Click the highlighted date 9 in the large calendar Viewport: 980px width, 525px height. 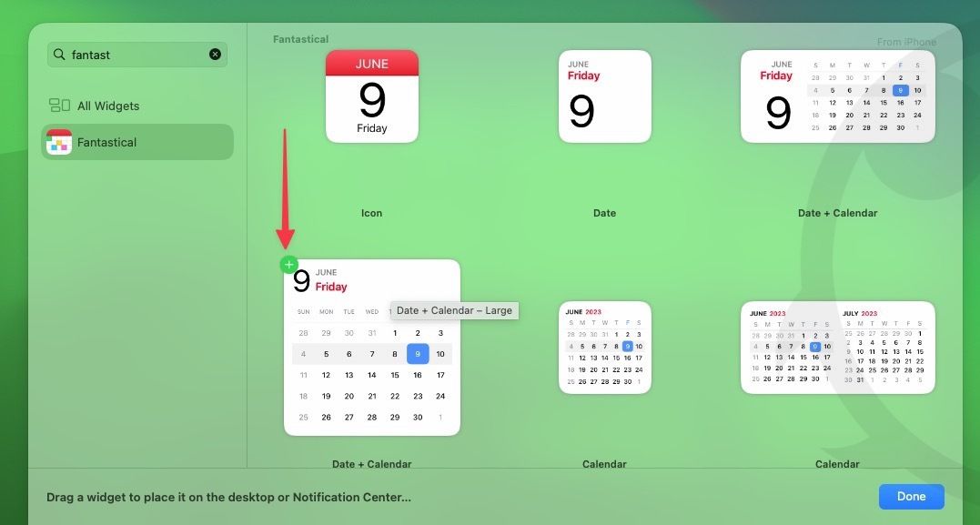pos(418,353)
